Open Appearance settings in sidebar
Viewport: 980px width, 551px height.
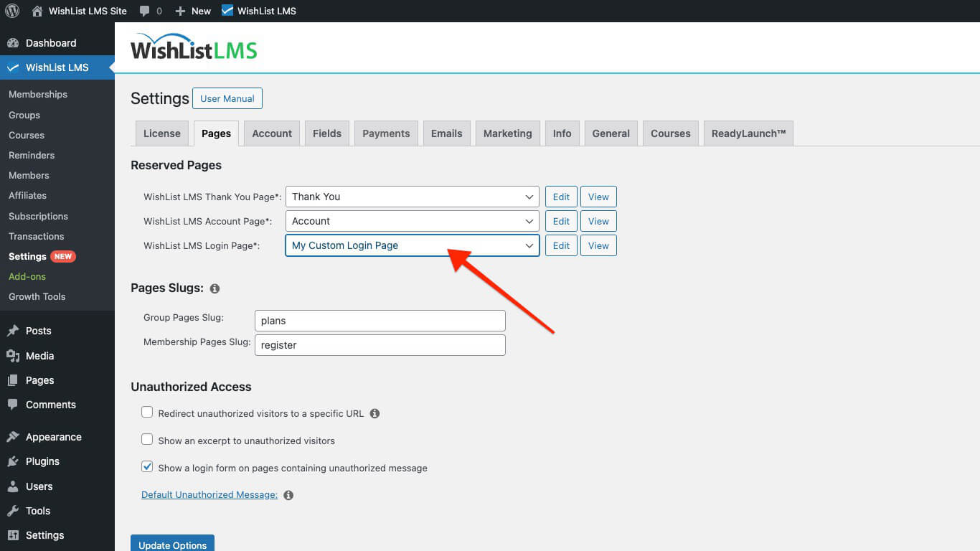click(x=52, y=436)
